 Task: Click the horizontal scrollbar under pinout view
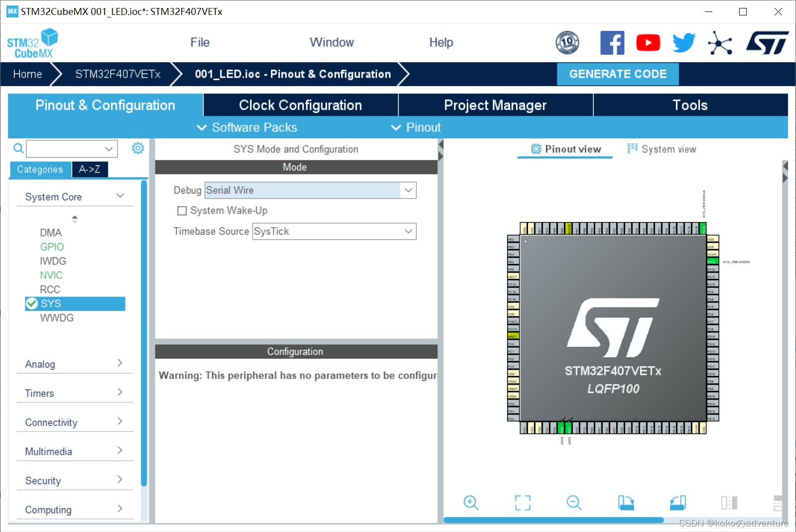point(553,520)
